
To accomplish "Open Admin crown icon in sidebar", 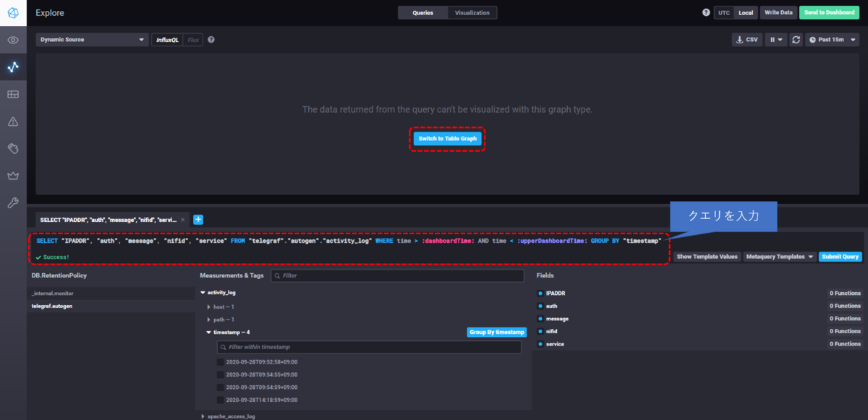I will (13, 176).
